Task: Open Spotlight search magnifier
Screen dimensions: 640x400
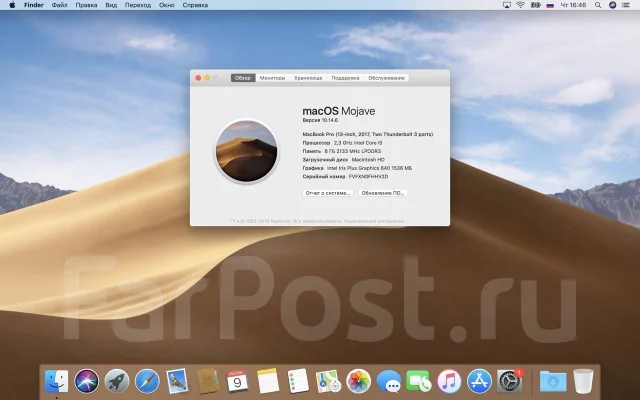Action: 598,5
